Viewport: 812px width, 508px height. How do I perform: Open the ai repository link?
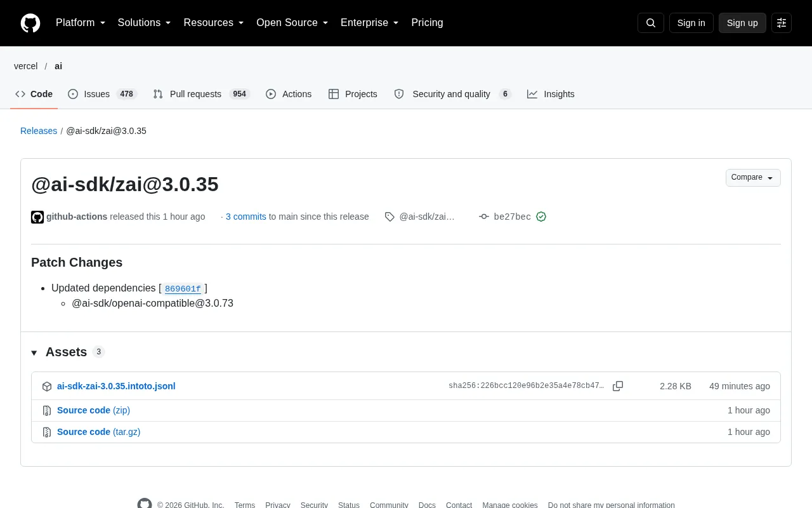click(58, 66)
